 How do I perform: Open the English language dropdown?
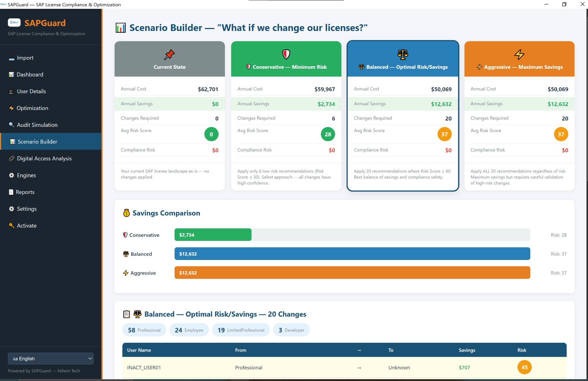(x=51, y=359)
